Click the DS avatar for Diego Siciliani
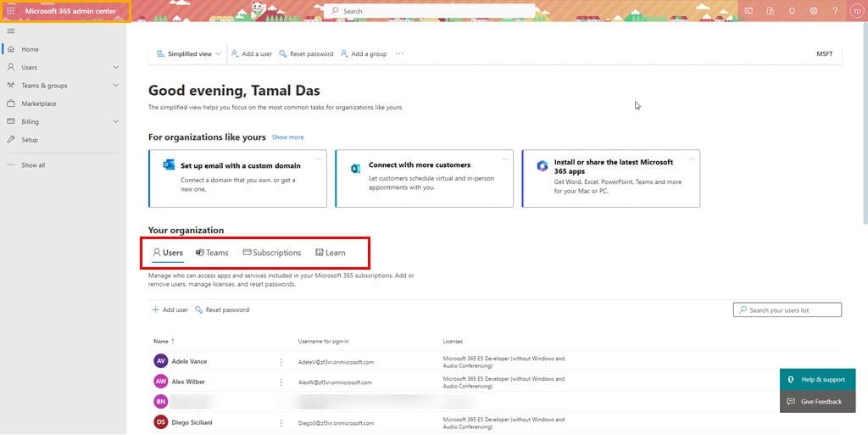The width and height of the screenshot is (868, 435). [x=160, y=423]
